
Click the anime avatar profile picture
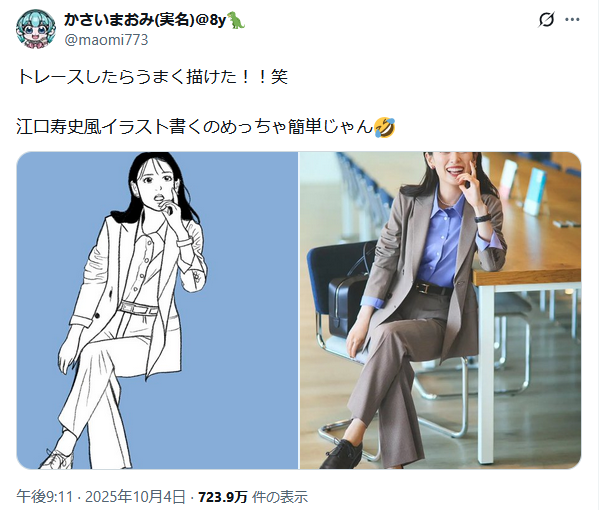36,29
